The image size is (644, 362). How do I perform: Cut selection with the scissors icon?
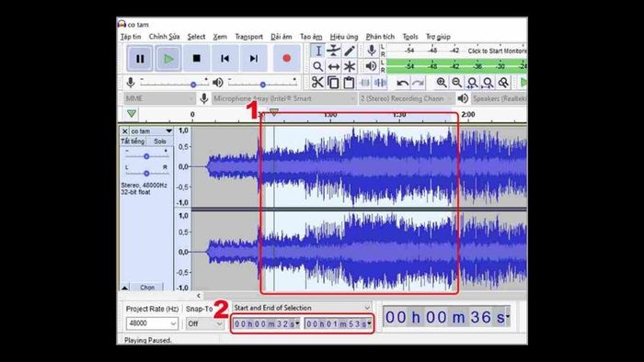coord(317,83)
